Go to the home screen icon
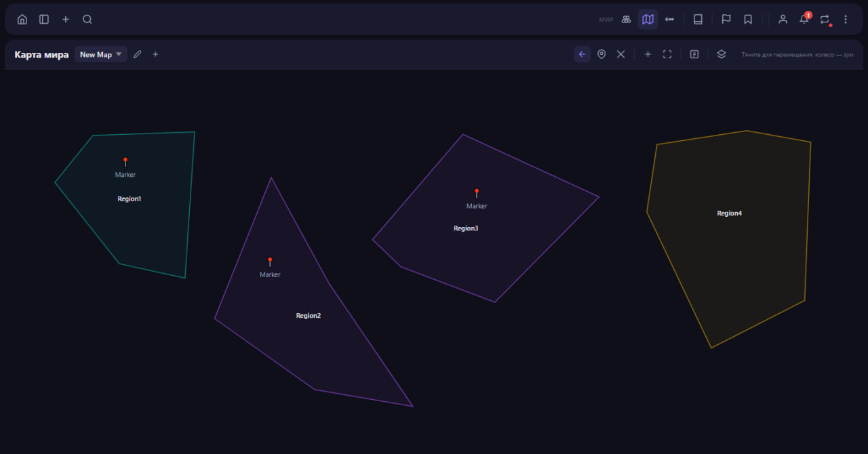This screenshot has width=868, height=454. tap(22, 20)
